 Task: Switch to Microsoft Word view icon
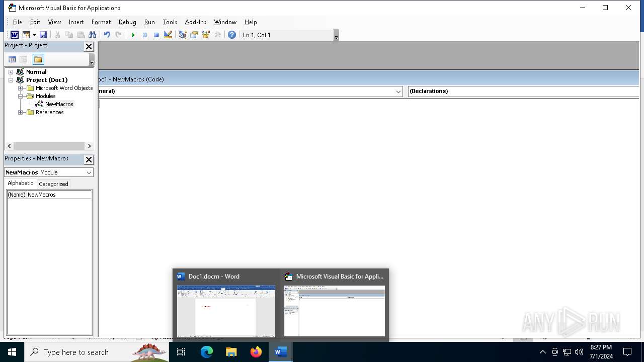tap(15, 35)
